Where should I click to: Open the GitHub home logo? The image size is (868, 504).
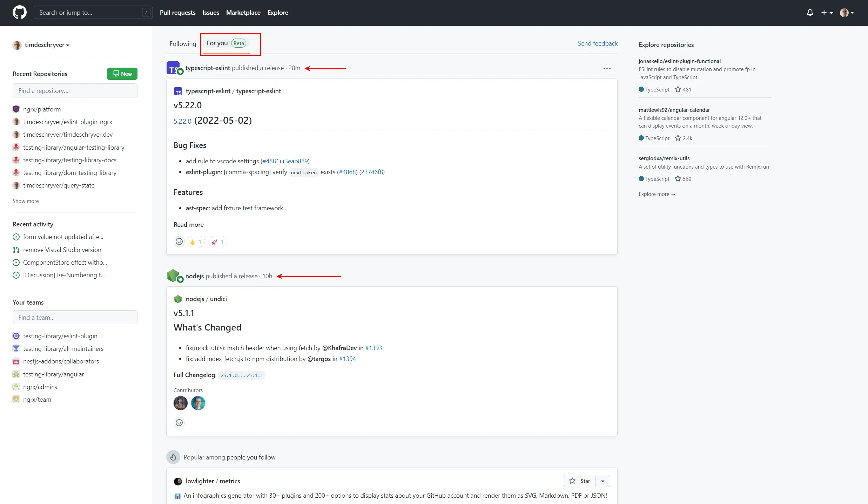pyautogui.click(x=20, y=13)
